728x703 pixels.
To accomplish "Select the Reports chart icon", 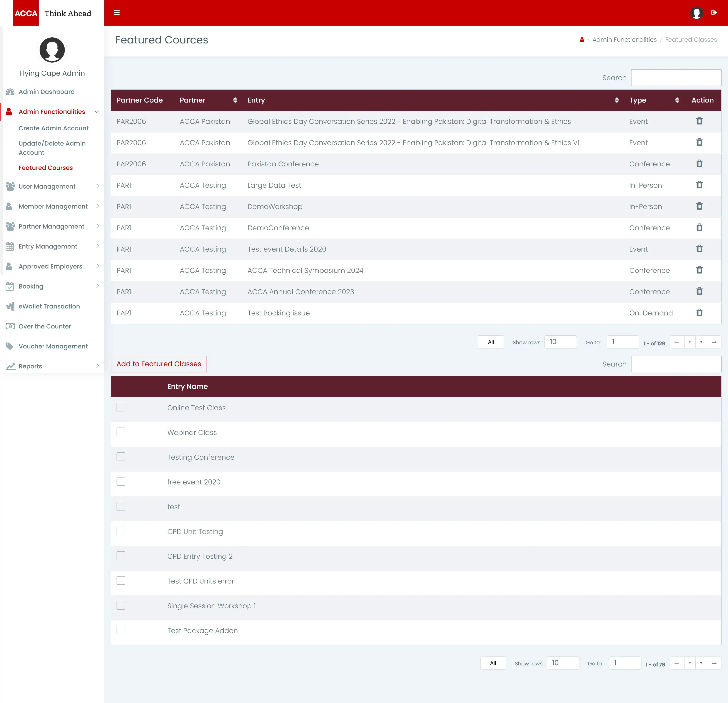I will coord(10,366).
